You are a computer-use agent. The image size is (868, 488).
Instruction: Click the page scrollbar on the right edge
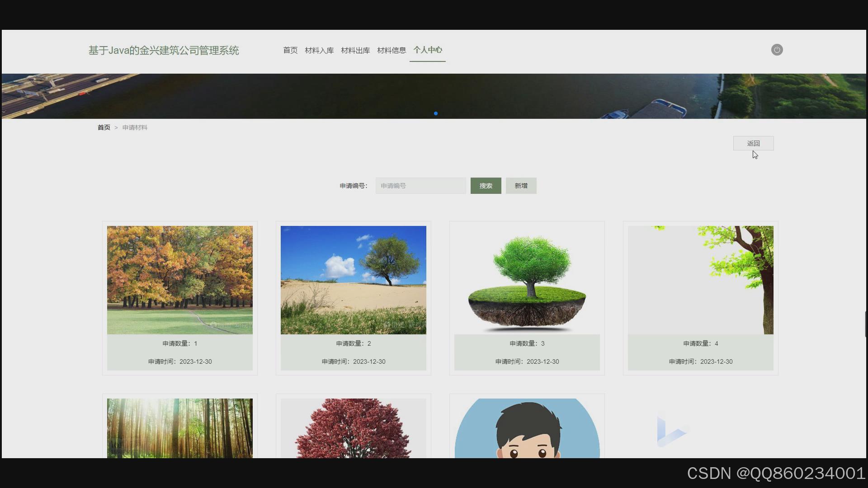coord(866,324)
